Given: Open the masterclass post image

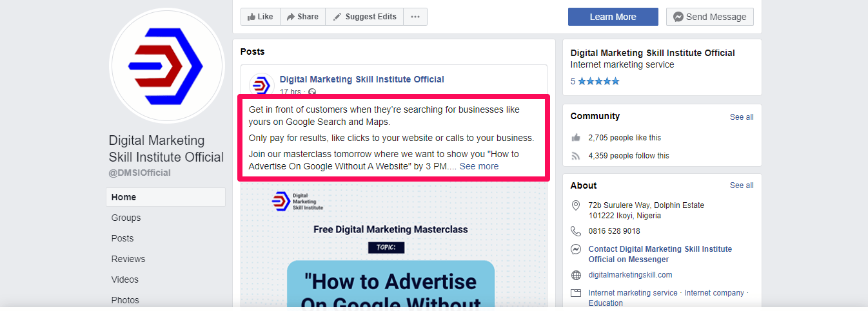Looking at the screenshot, I should (x=393, y=251).
